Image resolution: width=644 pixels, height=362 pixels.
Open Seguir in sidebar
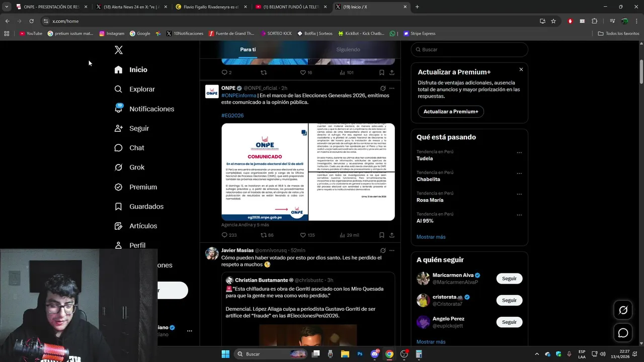pyautogui.click(x=131, y=128)
